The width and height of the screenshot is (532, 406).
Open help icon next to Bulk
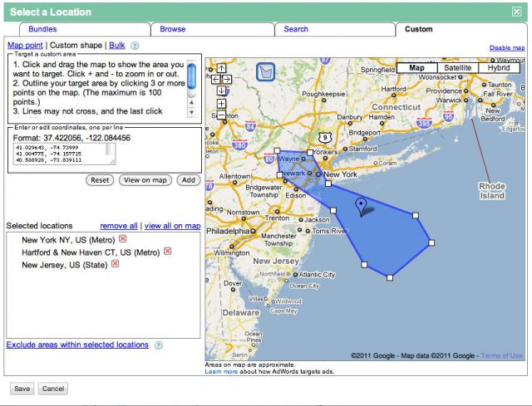click(x=135, y=46)
